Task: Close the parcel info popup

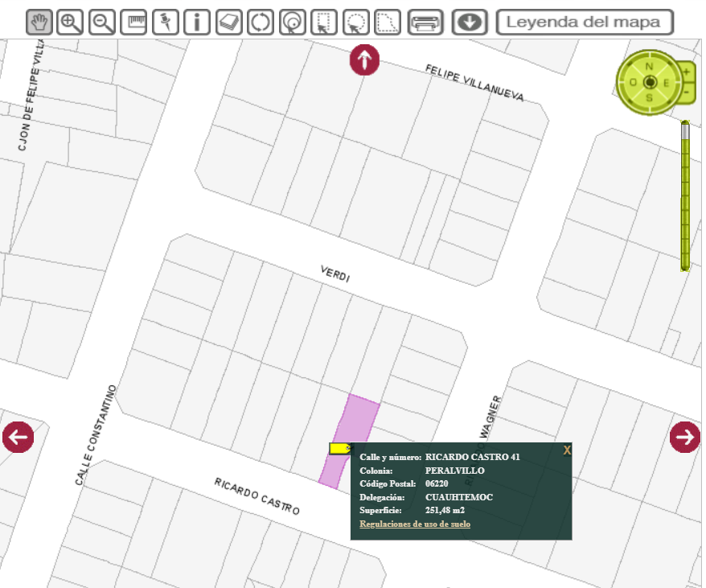Action: [x=567, y=450]
